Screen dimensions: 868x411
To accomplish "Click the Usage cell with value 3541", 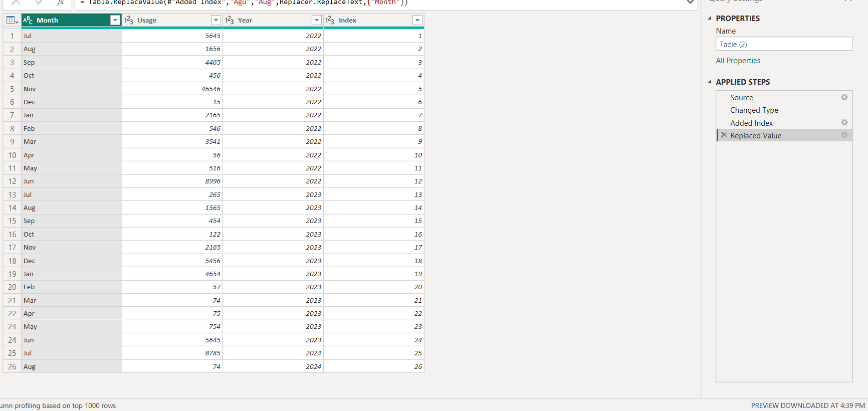I will click(x=172, y=141).
